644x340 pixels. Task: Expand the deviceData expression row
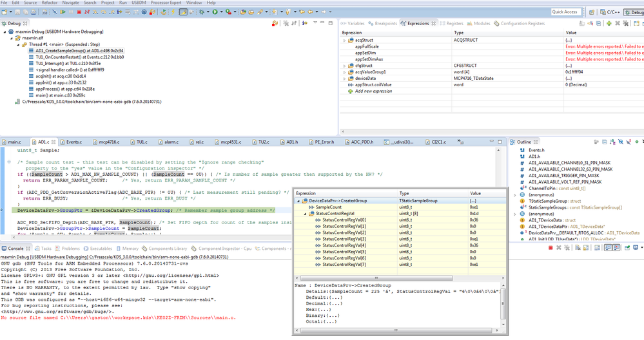tap(344, 78)
